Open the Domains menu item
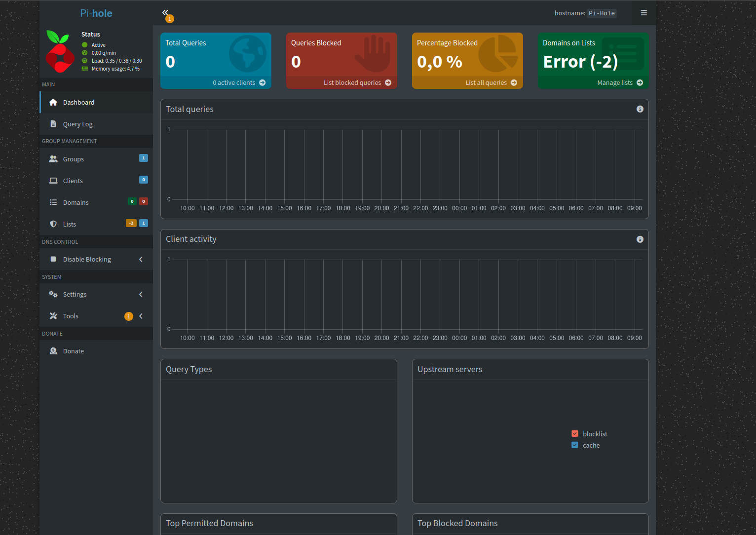 pyautogui.click(x=96, y=202)
